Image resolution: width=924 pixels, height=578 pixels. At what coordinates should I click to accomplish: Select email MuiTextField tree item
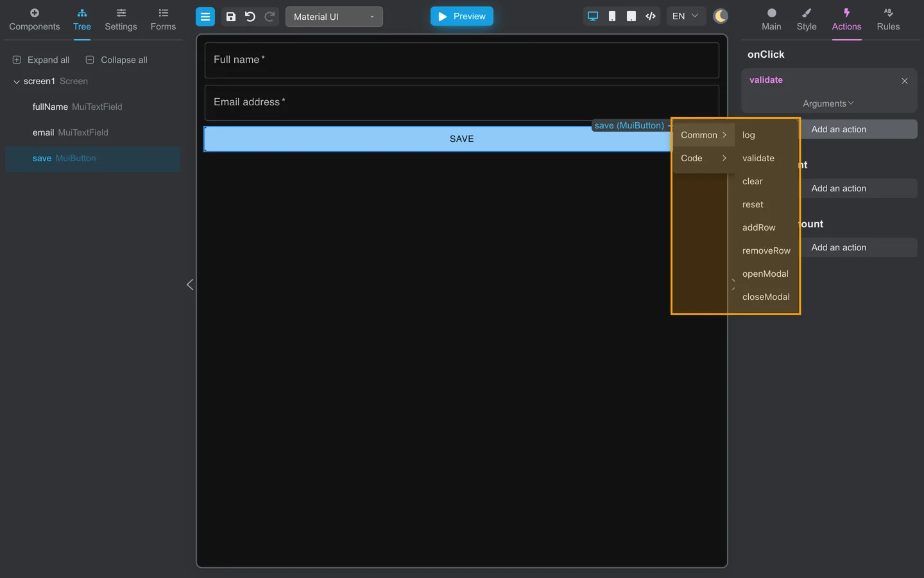[93, 132]
